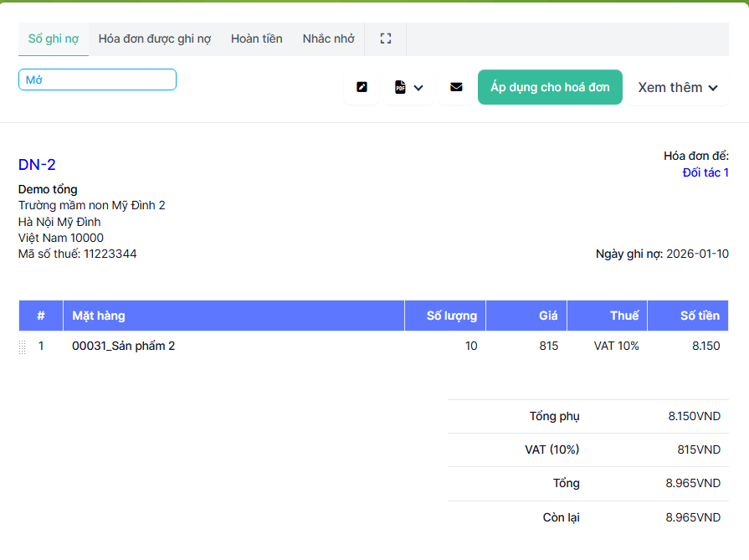Select the Hoàn tiền tab

(257, 39)
